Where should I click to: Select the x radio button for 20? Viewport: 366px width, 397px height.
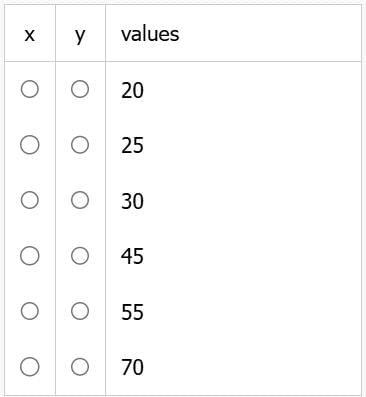[30, 89]
